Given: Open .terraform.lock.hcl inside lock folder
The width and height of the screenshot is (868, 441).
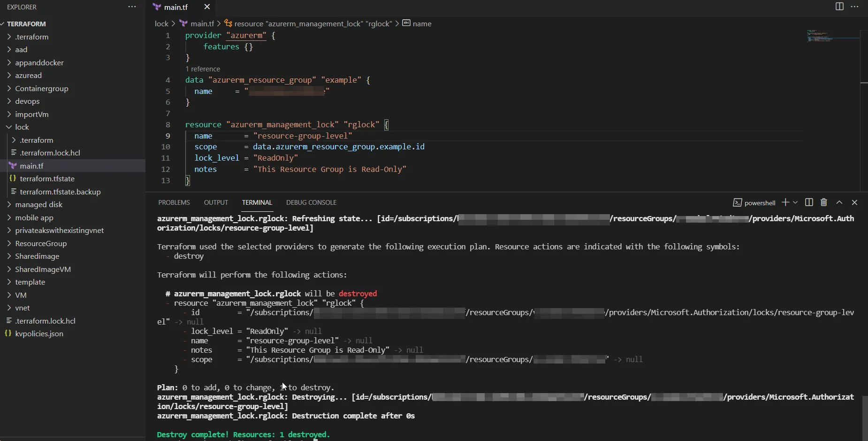Looking at the screenshot, I should [x=50, y=153].
